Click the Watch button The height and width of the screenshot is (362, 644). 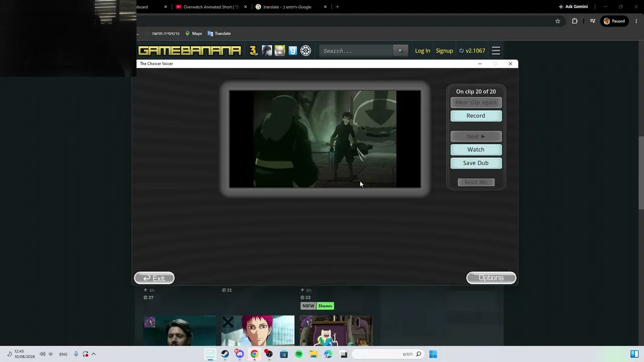tap(476, 149)
